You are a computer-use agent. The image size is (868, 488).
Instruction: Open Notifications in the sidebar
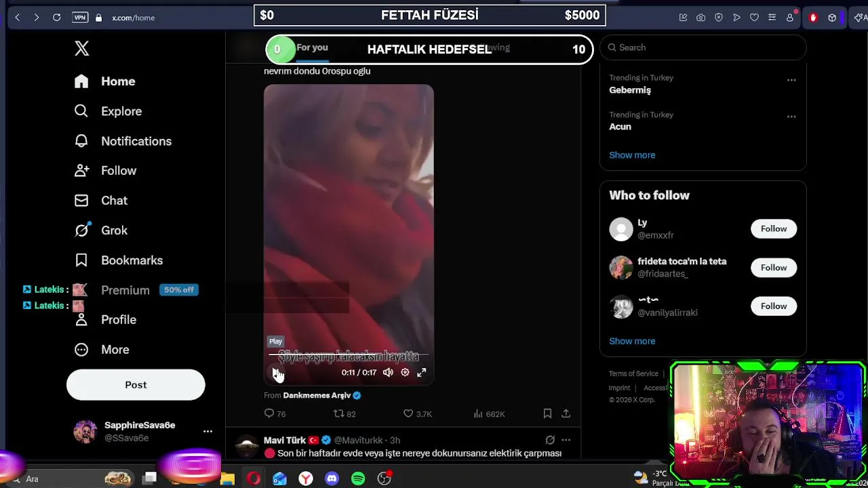click(x=123, y=141)
